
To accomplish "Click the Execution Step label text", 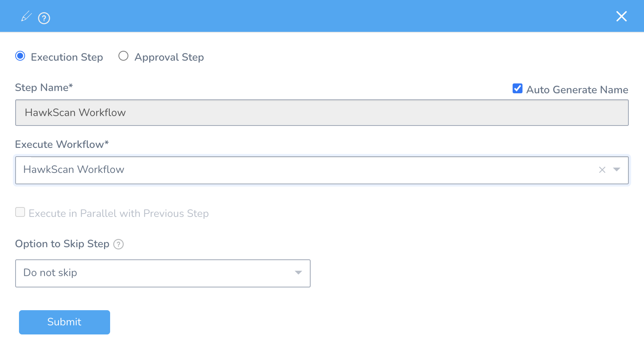I will [x=67, y=57].
